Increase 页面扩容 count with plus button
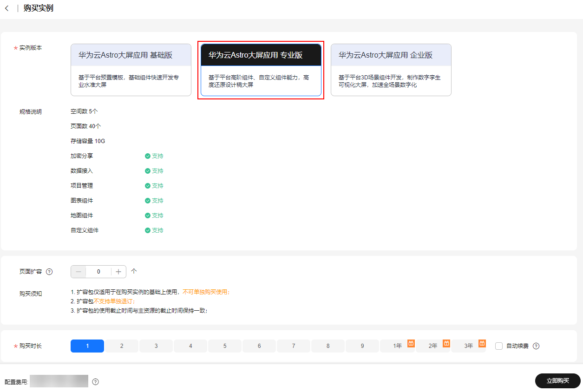This screenshot has width=583, height=392. 118,272
